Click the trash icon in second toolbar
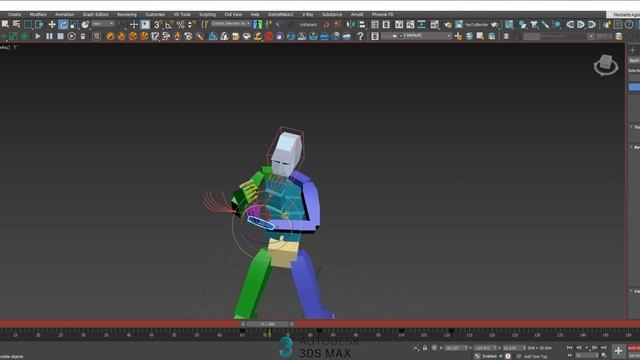Screen dimensions: 640x360 pos(83,36)
